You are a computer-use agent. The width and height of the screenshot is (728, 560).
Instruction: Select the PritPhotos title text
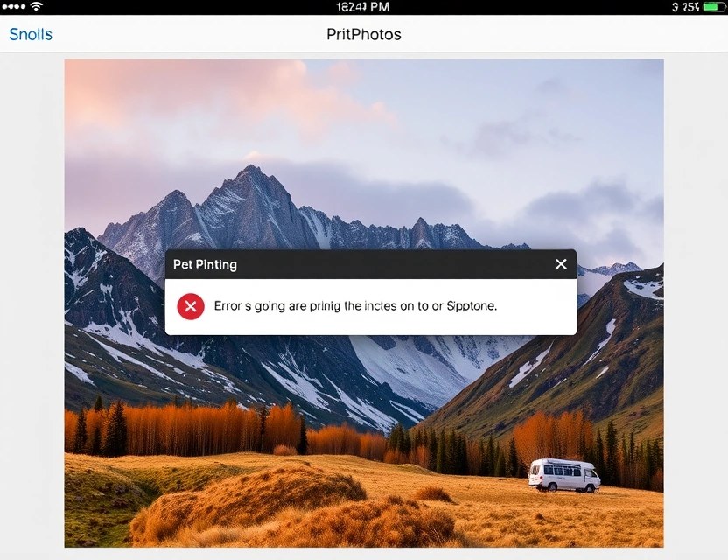click(363, 34)
